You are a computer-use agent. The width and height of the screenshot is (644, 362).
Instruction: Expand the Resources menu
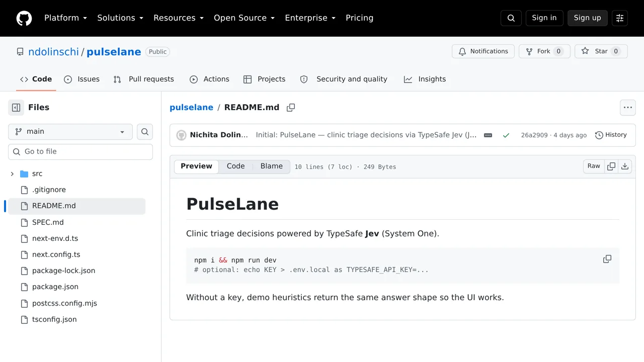(179, 18)
